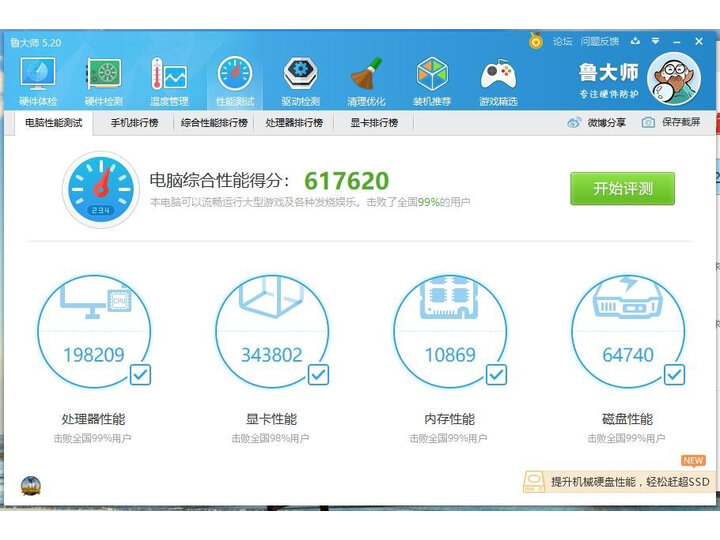Image resolution: width=720 pixels, height=540 pixels.
Task: Click the 磁盘性能 label
Action: click(627, 419)
